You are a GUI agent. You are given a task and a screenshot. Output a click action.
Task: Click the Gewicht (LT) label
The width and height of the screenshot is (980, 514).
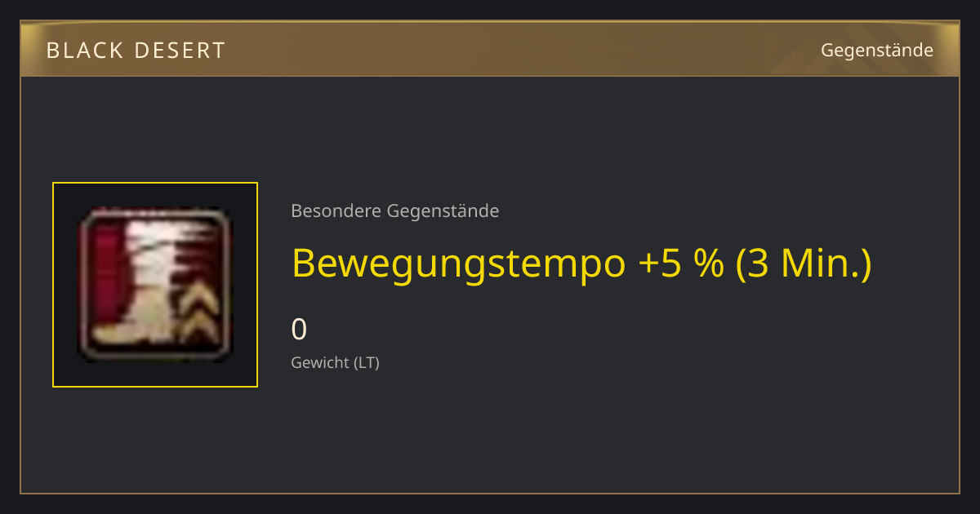point(336,363)
